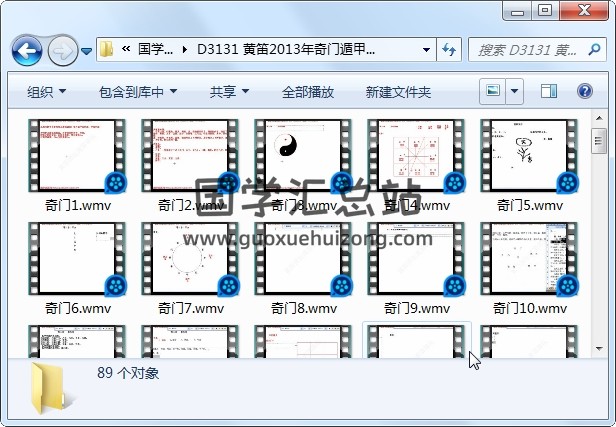Viewport: 616px width, 427px height.
Task: Click the file name 奇门9.wmv
Action: click(417, 308)
